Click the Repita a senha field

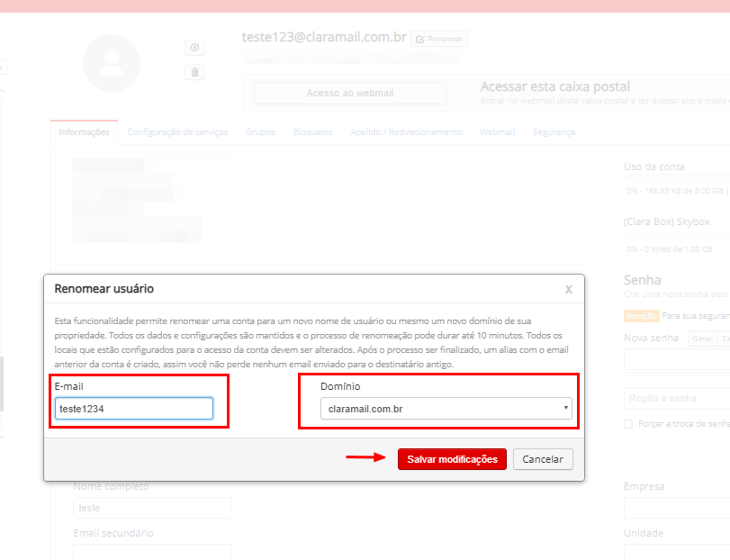tap(677, 398)
